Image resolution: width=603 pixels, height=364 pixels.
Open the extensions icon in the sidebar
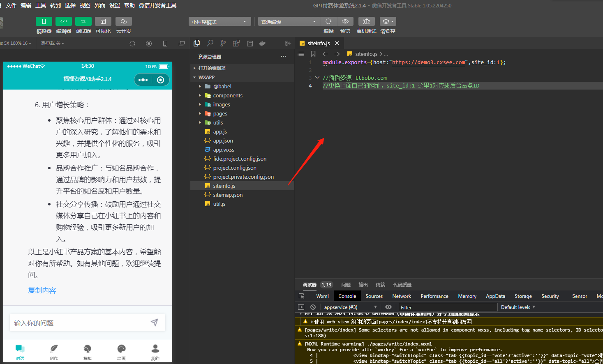[236, 43]
